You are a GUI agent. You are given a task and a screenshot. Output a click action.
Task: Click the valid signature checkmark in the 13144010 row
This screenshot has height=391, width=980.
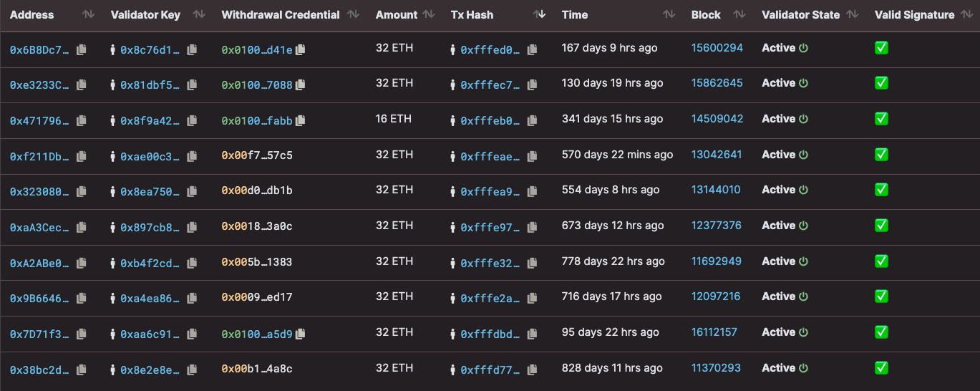pos(881,190)
